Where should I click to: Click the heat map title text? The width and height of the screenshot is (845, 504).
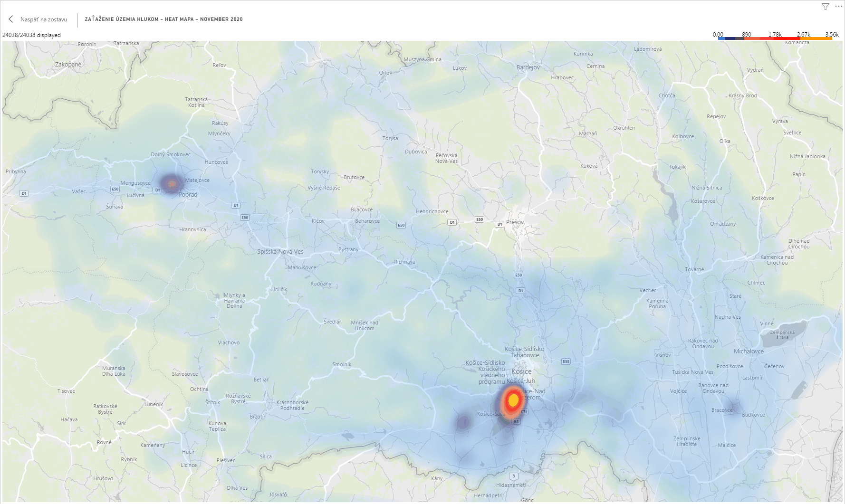tap(163, 19)
